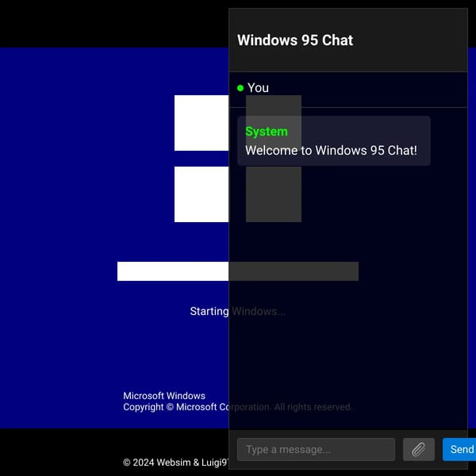
Task: Click the "Welcome to Windows 95 Chat!" message
Action: click(x=331, y=151)
